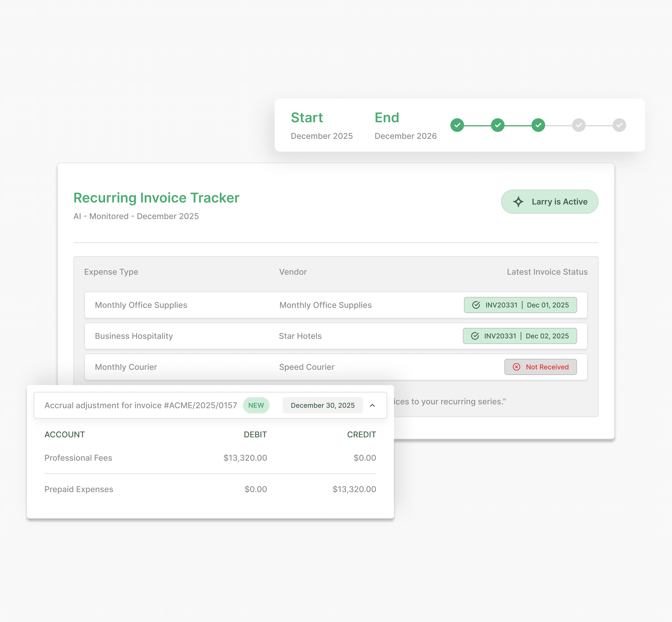Screen dimensions: 672x622
Task: Click the NEW badge on accrual adjustment
Action: pos(256,405)
